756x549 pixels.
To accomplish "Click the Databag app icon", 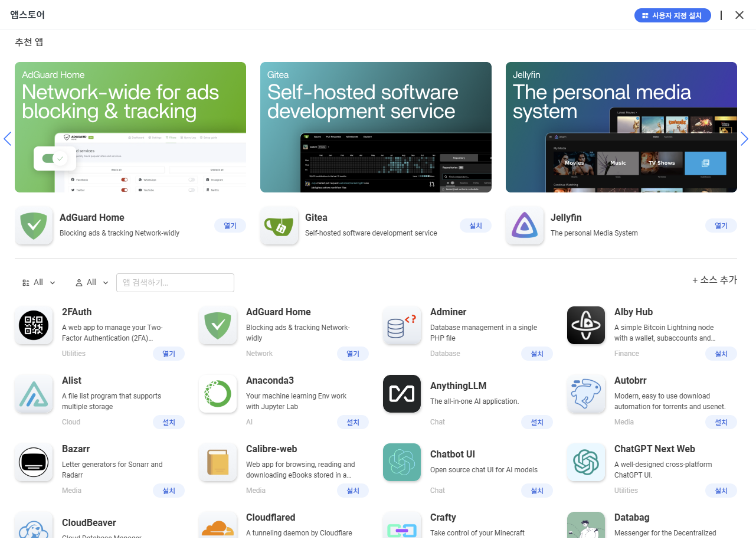I will [586, 525].
